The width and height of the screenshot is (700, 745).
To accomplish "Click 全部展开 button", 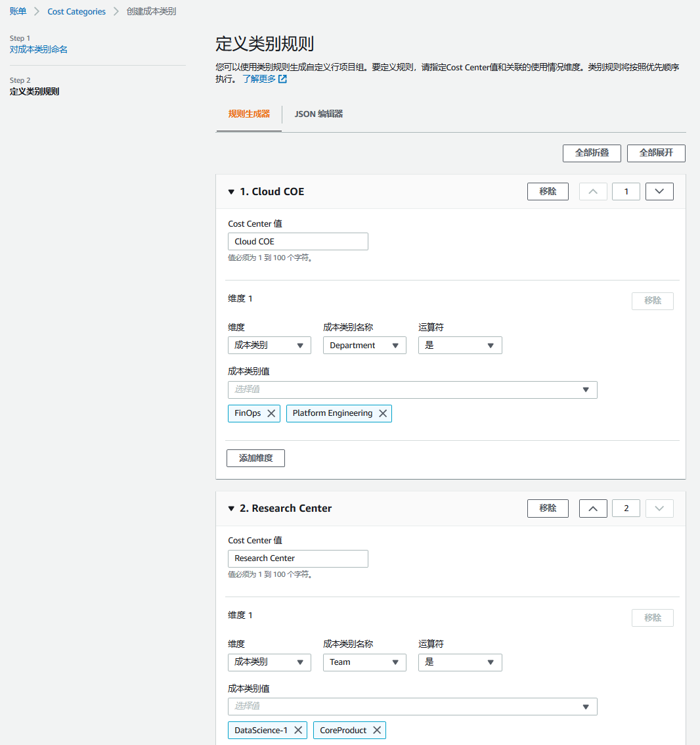I will click(x=656, y=153).
